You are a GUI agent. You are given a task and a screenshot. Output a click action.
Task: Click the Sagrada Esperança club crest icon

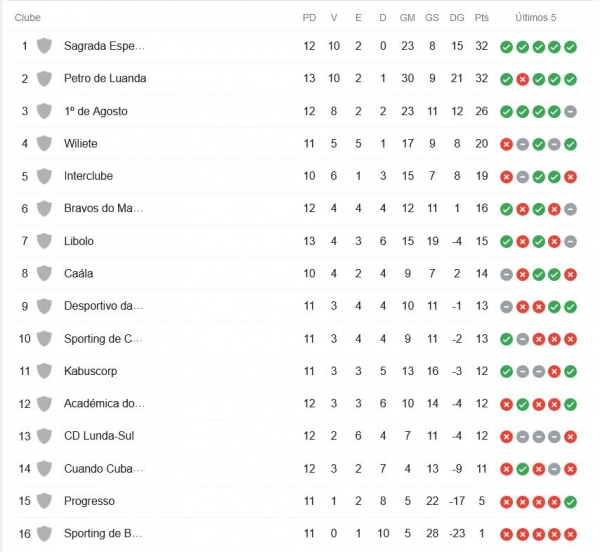click(44, 46)
